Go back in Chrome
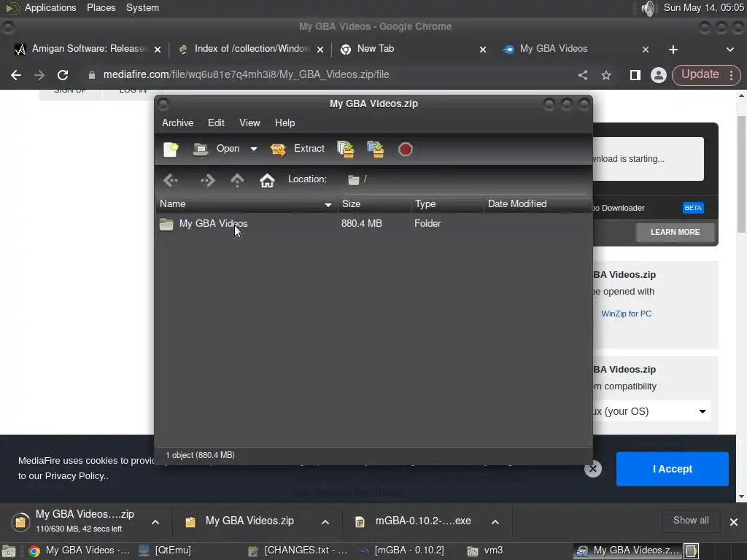 16,75
